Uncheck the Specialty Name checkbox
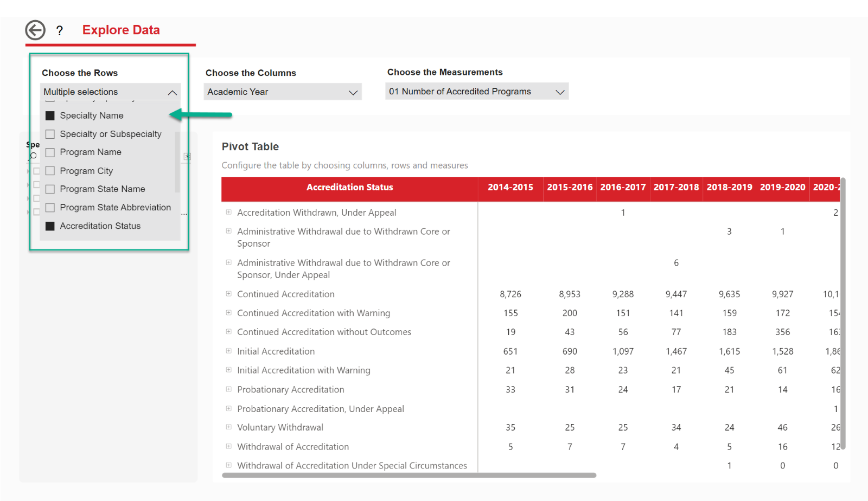 coord(50,115)
